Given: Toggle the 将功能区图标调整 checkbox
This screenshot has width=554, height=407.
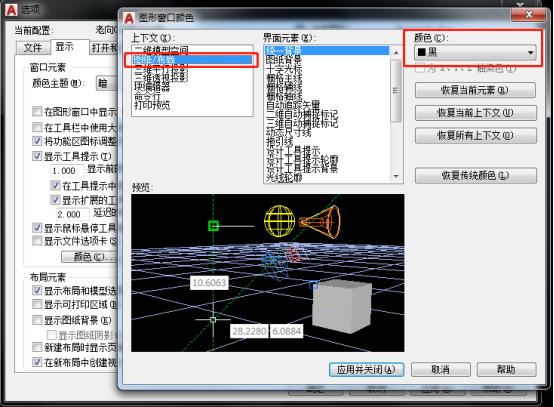Looking at the screenshot, I should 37,141.
